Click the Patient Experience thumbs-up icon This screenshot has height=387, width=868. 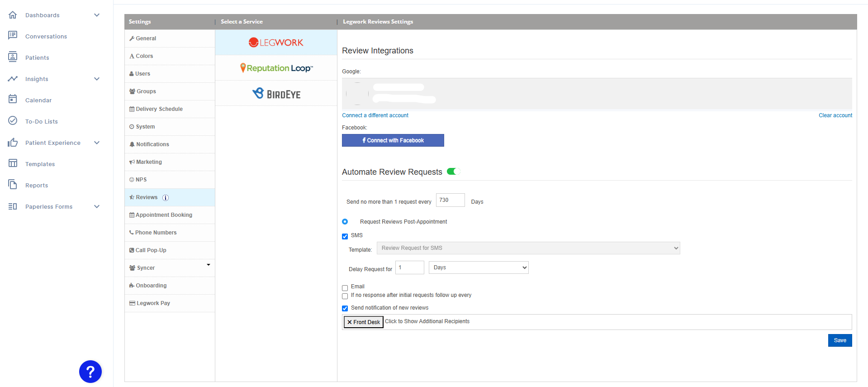[x=13, y=143]
